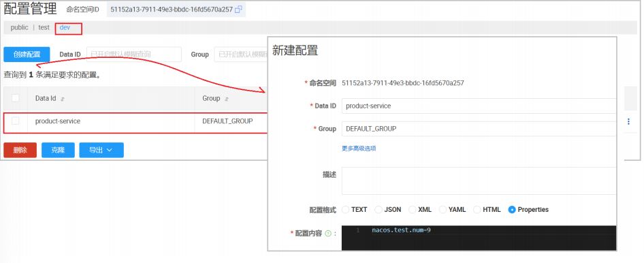Open the 导出 dropdown button
Viewport: 644px width, 263px height.
101,150
